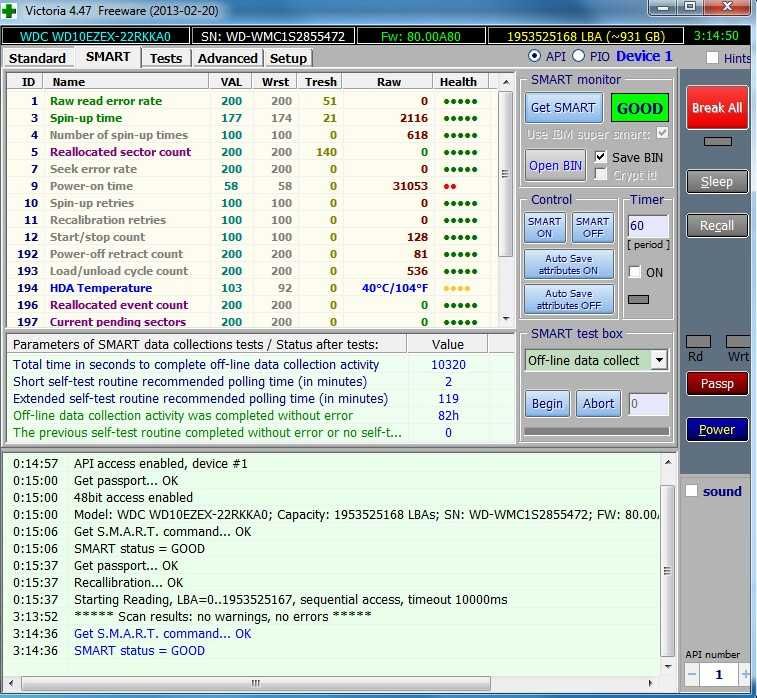The image size is (757, 698).
Task: Click the Name column header
Action: [126, 82]
